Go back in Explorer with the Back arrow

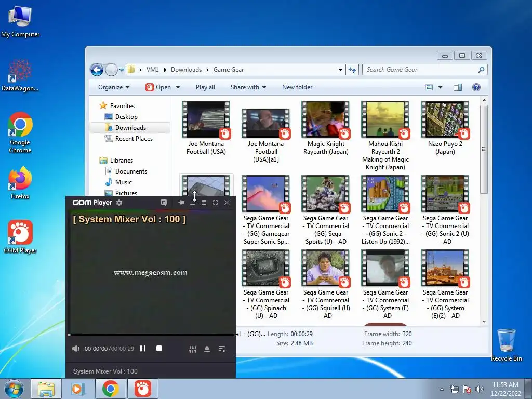(x=97, y=70)
